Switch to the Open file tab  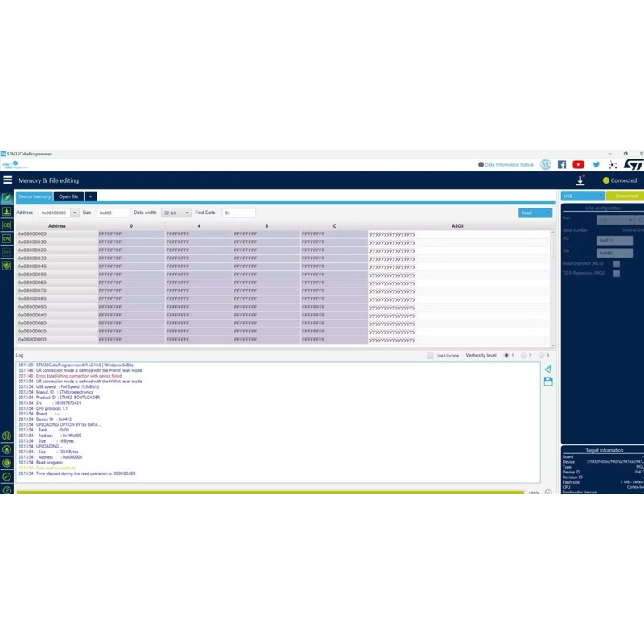[68, 196]
